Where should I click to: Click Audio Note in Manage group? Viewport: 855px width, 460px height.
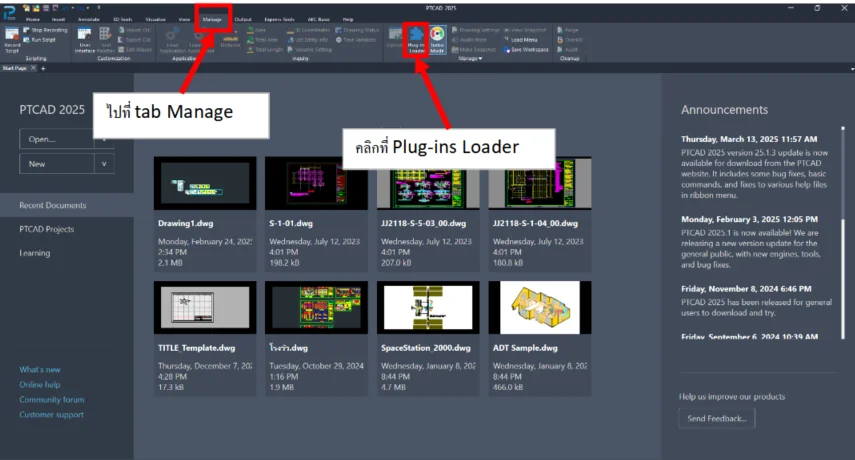(x=469, y=40)
